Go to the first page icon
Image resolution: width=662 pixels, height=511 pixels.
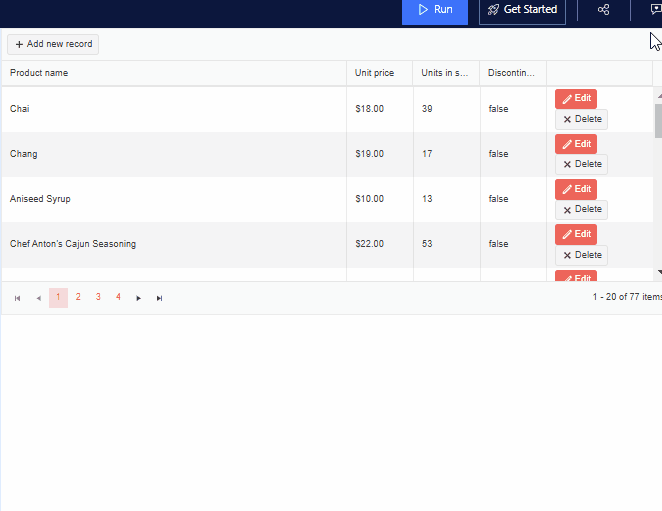tap(17, 298)
